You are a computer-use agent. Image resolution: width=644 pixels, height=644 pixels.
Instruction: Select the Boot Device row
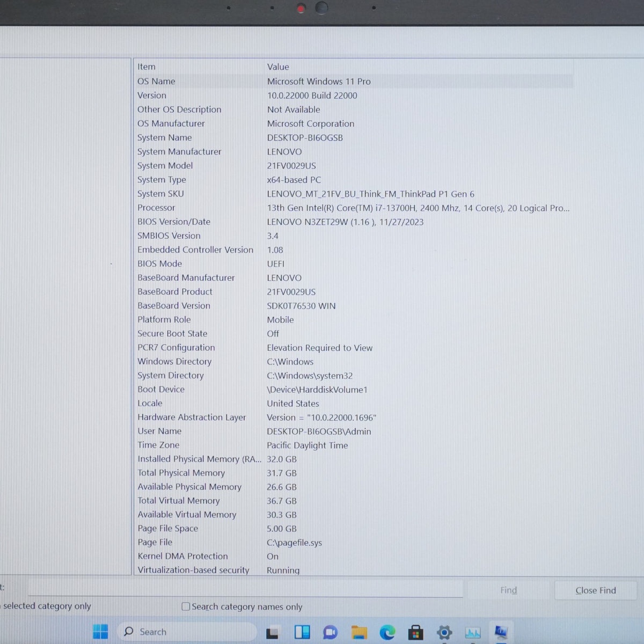point(354,389)
